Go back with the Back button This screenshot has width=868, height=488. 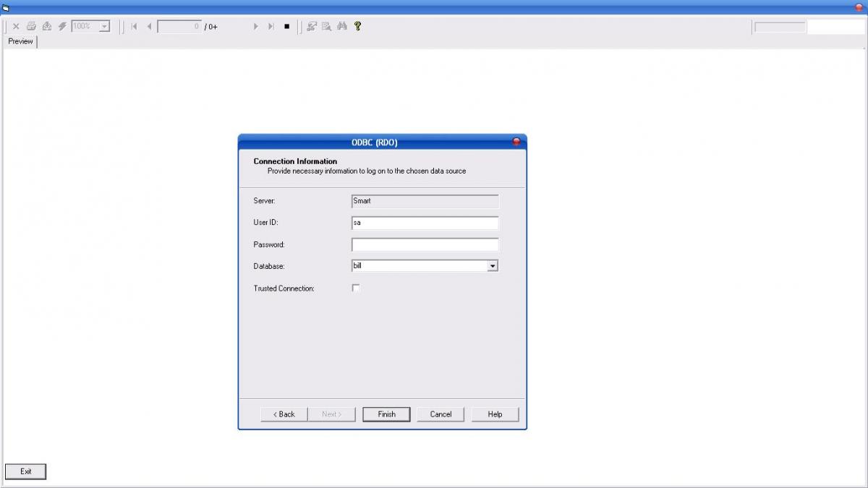point(284,414)
